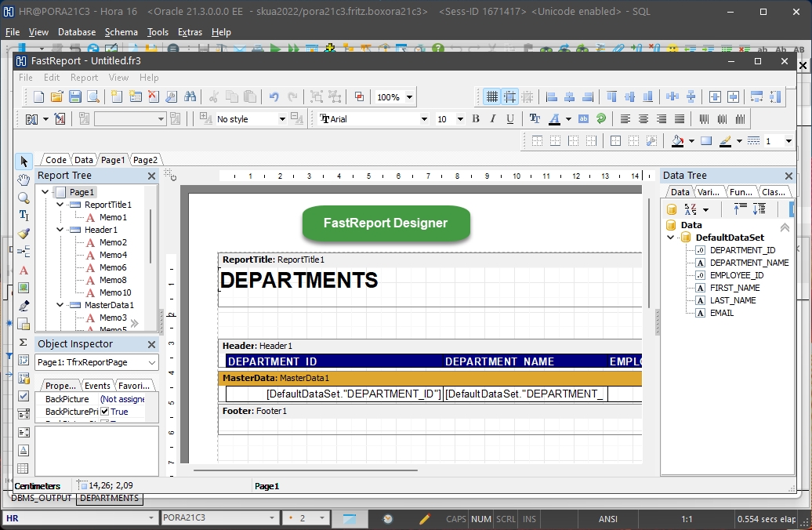Image resolution: width=812 pixels, height=530 pixels.
Task: Click the Center text alignment icon
Action: (643, 119)
